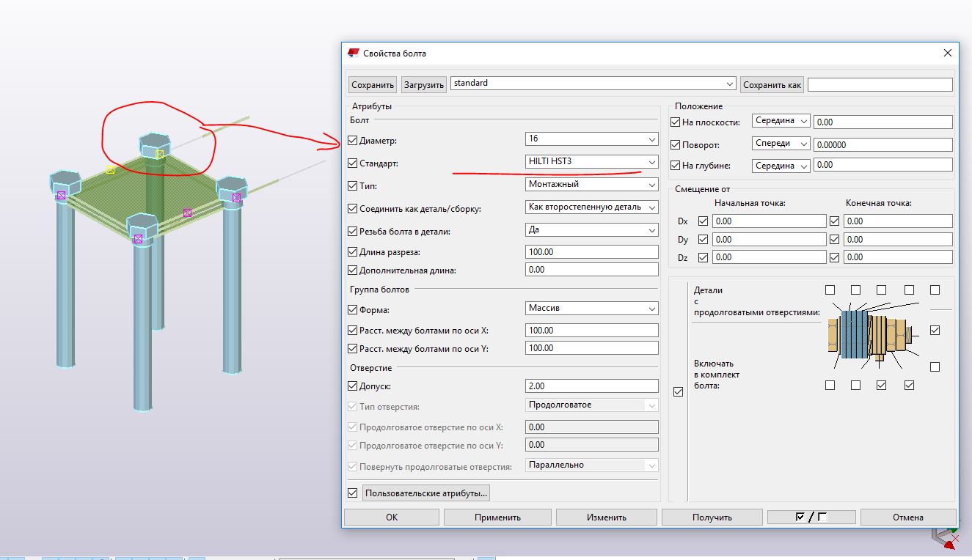This screenshot has width=972, height=560.
Task: Click the yellow handle on the circled top bolt
Action: tap(160, 154)
